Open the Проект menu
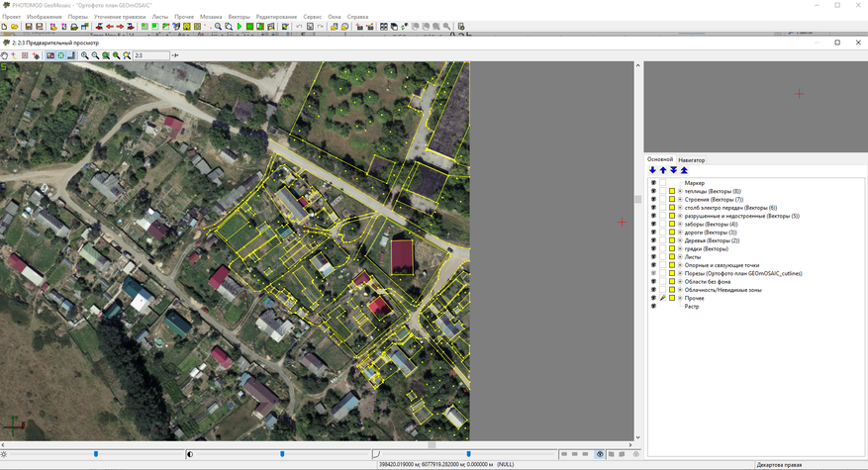This screenshot has width=868, height=470. [x=11, y=17]
